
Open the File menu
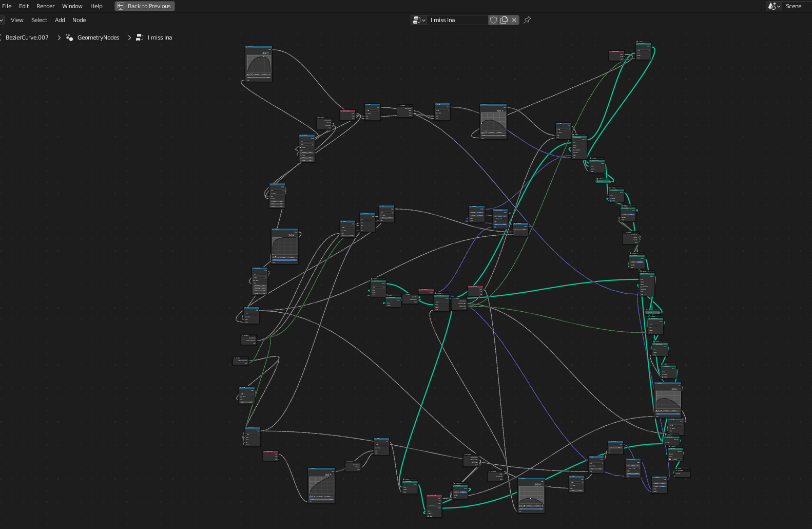coord(7,6)
